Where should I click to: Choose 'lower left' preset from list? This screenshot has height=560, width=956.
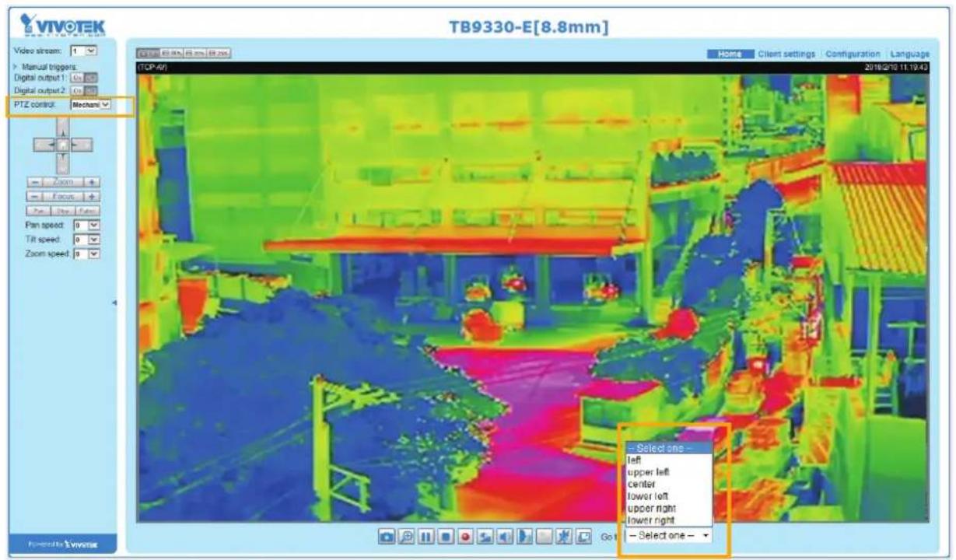pyautogui.click(x=668, y=496)
